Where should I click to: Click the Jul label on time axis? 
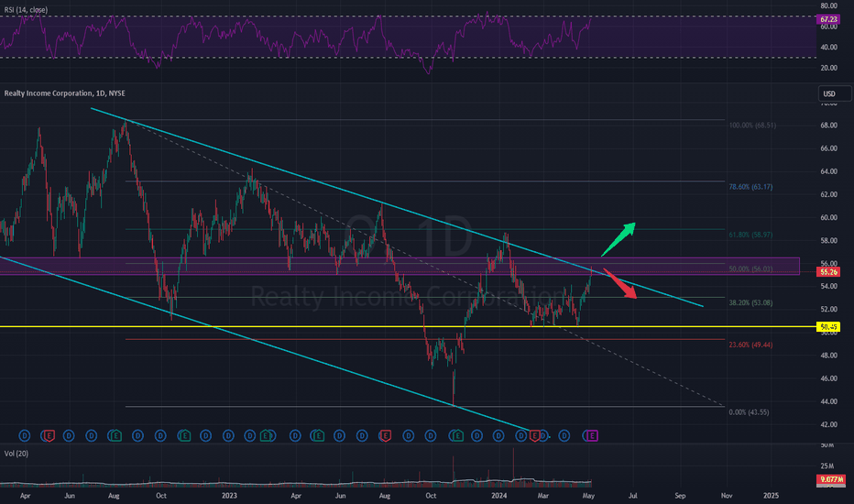[x=633, y=496]
